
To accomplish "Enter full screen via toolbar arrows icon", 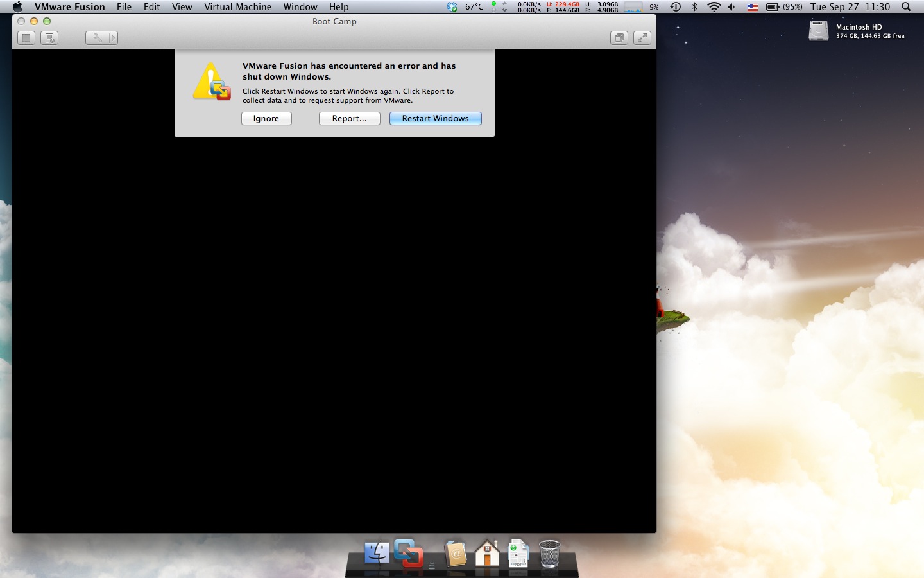I will (x=642, y=38).
